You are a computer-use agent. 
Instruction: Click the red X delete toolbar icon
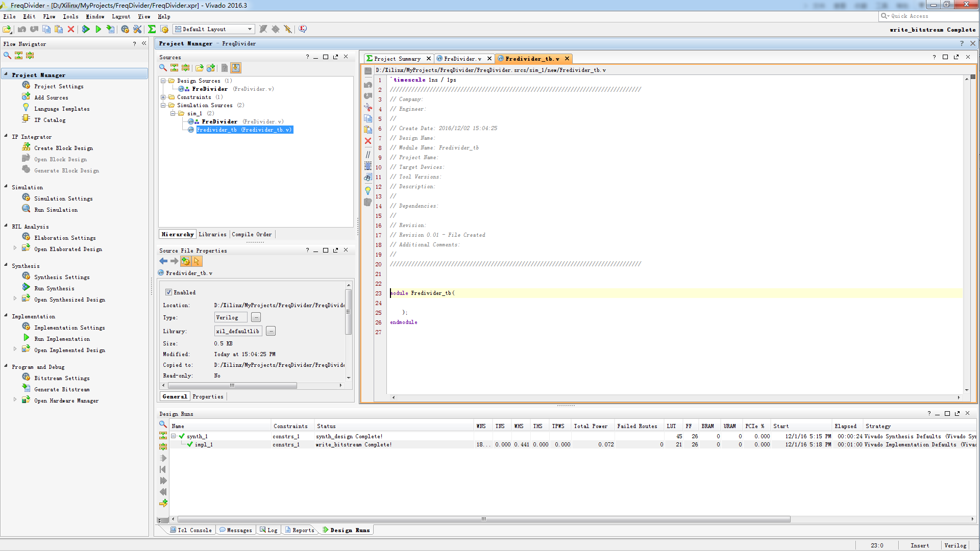pos(71,30)
